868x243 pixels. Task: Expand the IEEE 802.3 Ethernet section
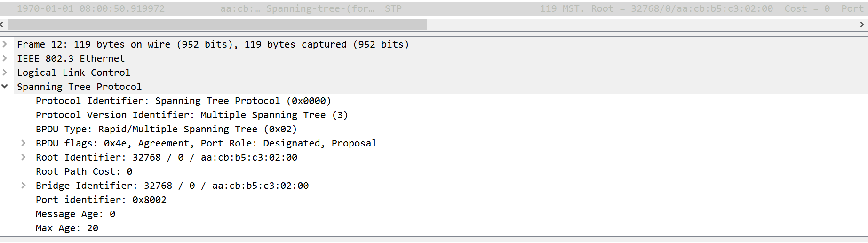pyautogui.click(x=5, y=58)
